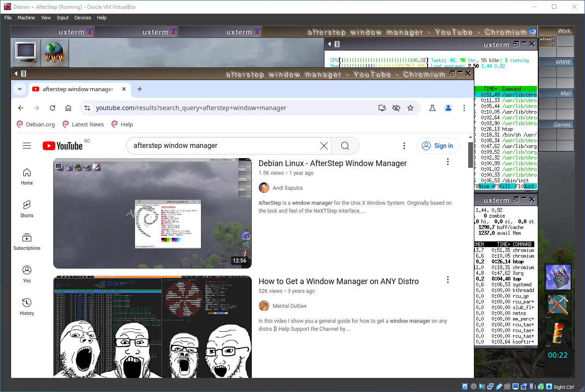Bookmark this page with star icon
This screenshot has height=392, width=585.
pyautogui.click(x=410, y=108)
